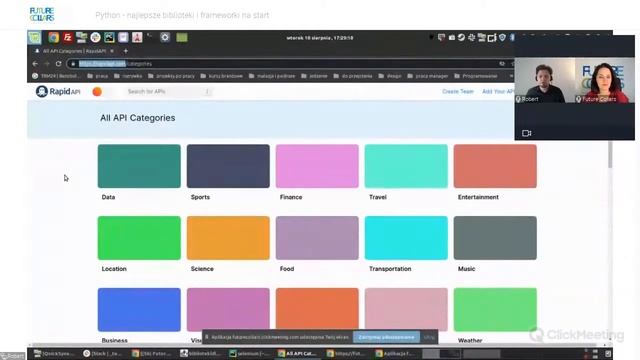Open the Music category tile

point(495,238)
